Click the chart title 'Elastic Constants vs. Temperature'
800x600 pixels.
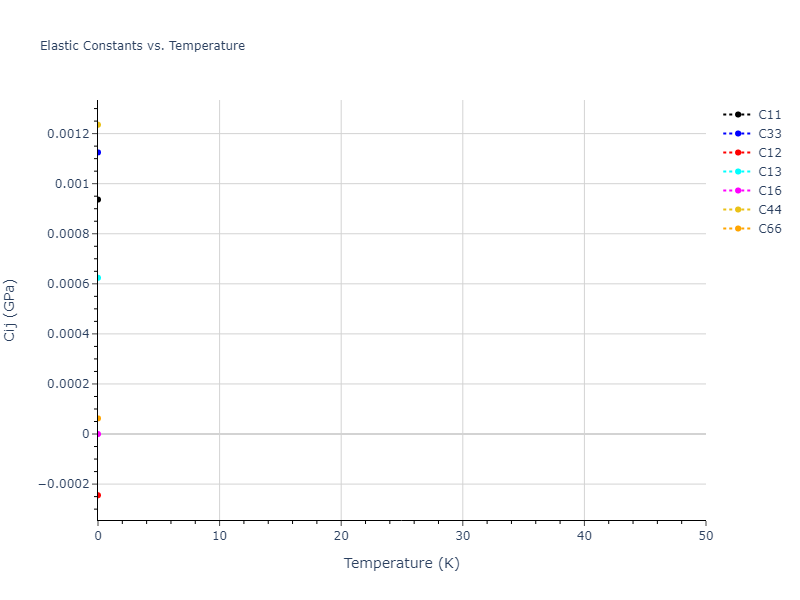click(x=142, y=46)
